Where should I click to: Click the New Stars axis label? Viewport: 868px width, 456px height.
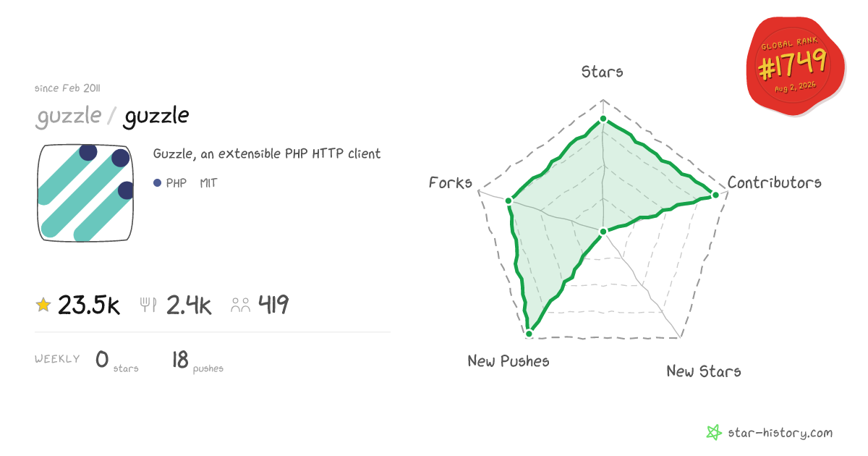(x=704, y=371)
